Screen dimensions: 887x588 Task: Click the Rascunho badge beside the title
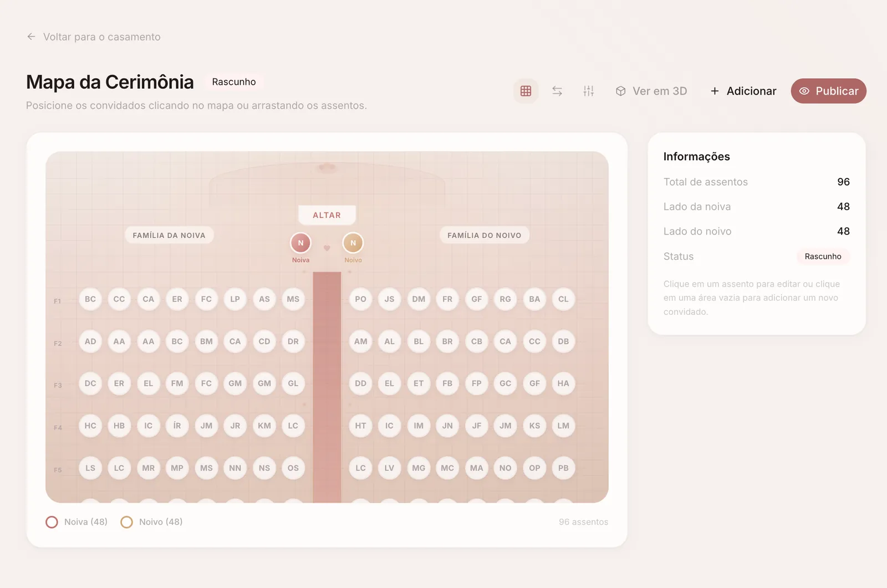coord(234,81)
